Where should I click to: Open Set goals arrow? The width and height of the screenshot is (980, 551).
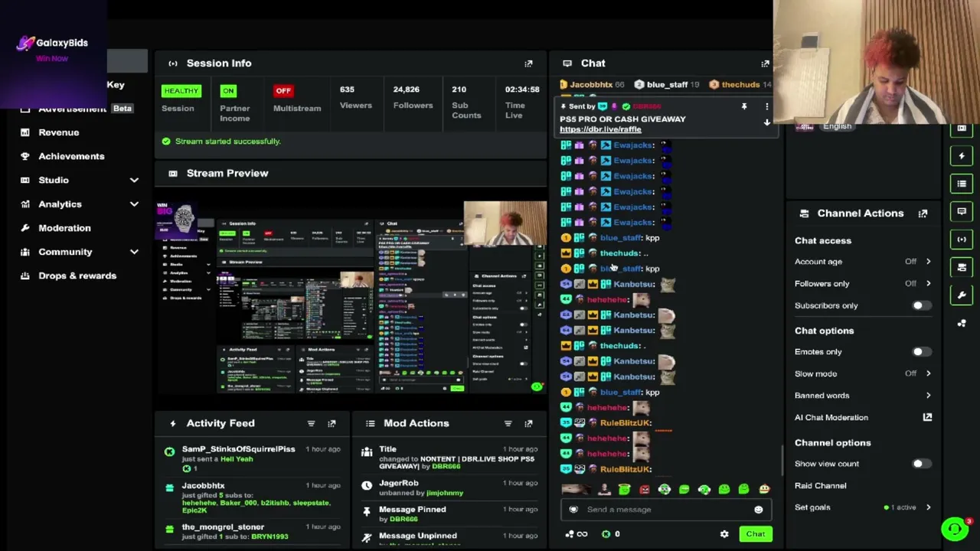(928, 507)
